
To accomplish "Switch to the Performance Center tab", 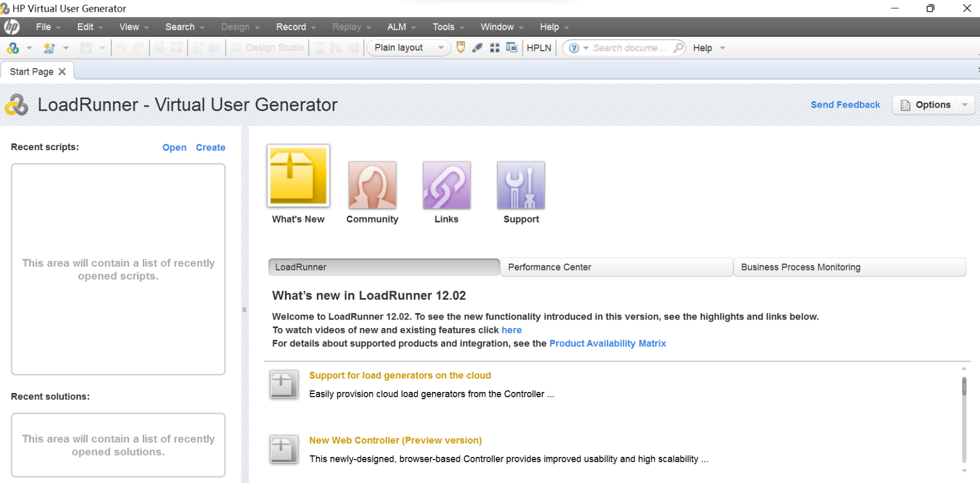I will [616, 267].
